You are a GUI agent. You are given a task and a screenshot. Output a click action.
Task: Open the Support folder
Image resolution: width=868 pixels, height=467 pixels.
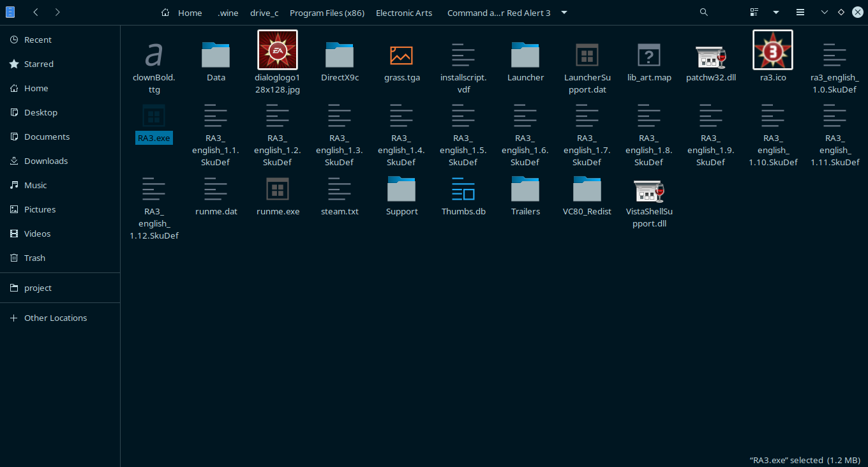401,189
